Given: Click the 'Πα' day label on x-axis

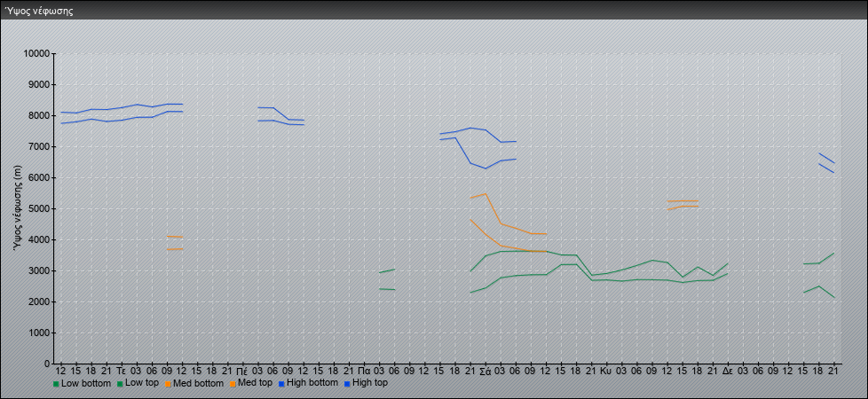Looking at the screenshot, I should point(364,371).
